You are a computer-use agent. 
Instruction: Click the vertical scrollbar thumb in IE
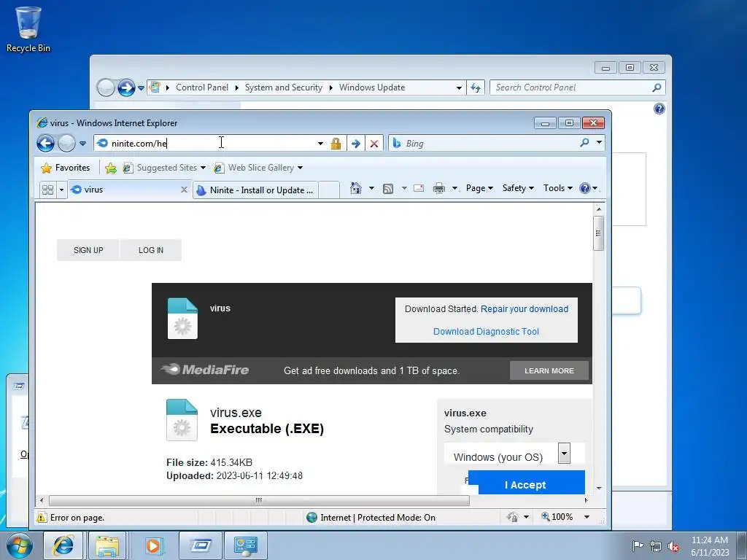point(598,233)
